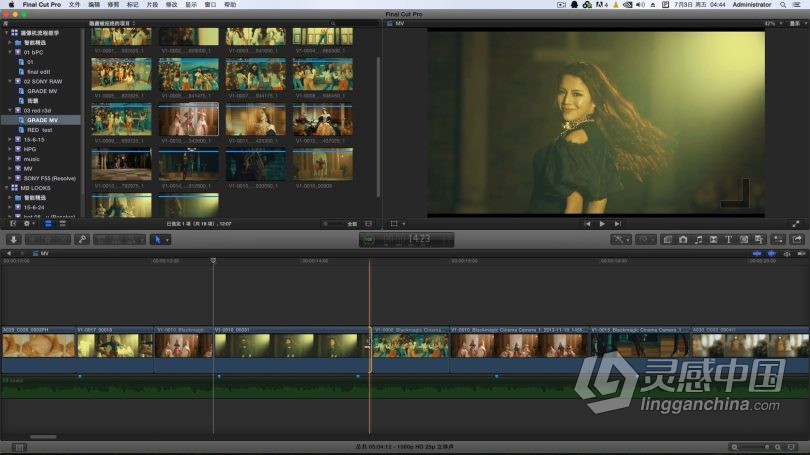Screen dimensions: 810x455
Task: Open Notification Center icon
Action: coord(797,5)
